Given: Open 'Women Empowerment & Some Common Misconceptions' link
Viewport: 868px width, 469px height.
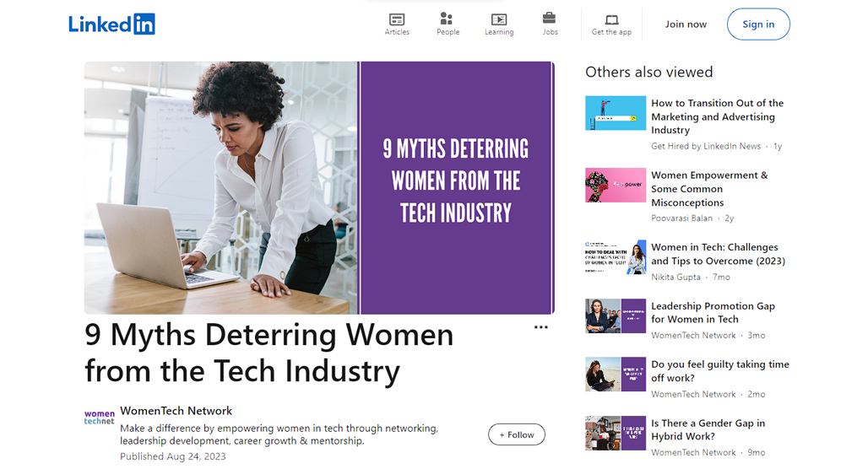Looking at the screenshot, I should click(709, 189).
